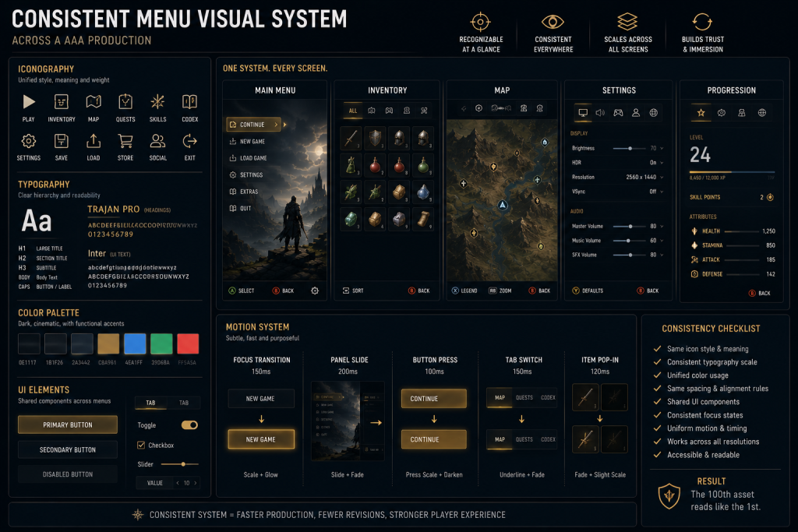Click Back in the Progression panel
The image size is (798, 532).
759,293
